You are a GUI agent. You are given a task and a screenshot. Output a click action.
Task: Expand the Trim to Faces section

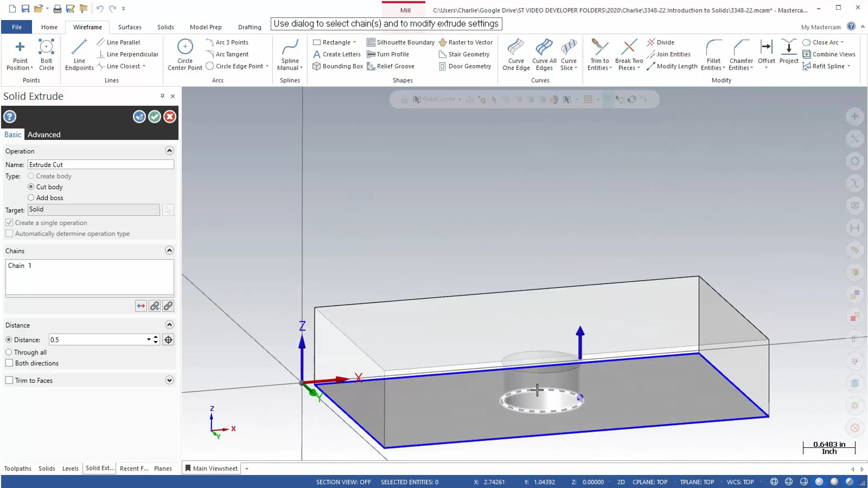click(x=169, y=380)
